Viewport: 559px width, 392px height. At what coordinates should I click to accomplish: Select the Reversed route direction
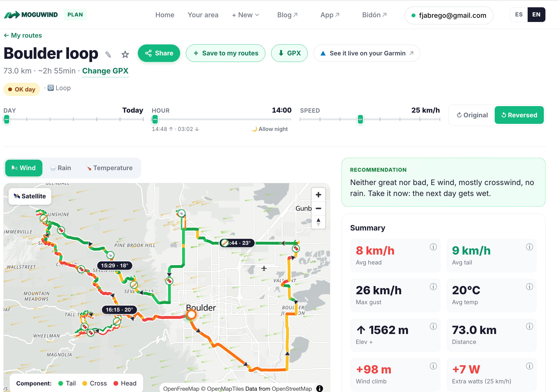tap(519, 115)
